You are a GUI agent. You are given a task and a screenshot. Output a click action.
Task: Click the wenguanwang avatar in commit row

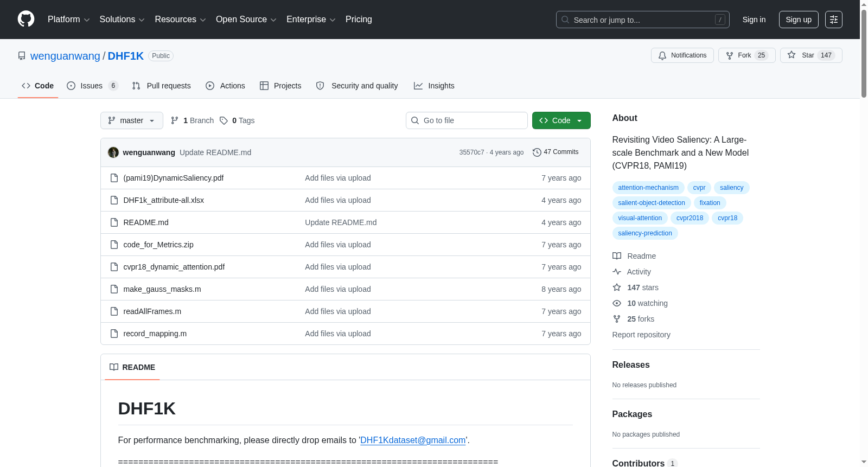tap(113, 152)
